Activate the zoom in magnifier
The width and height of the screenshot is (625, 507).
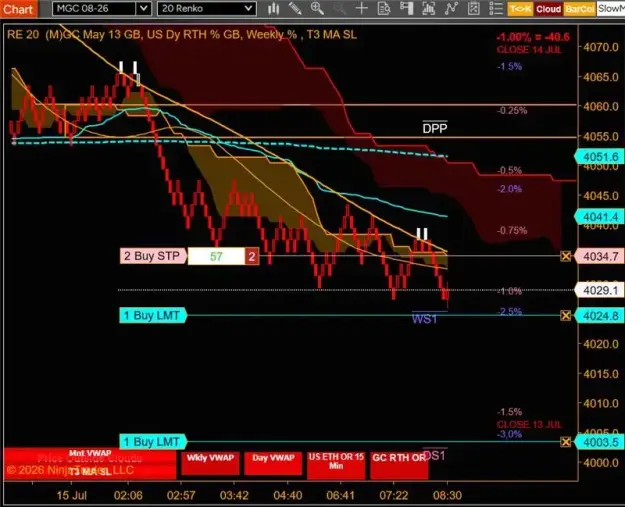coord(317,8)
